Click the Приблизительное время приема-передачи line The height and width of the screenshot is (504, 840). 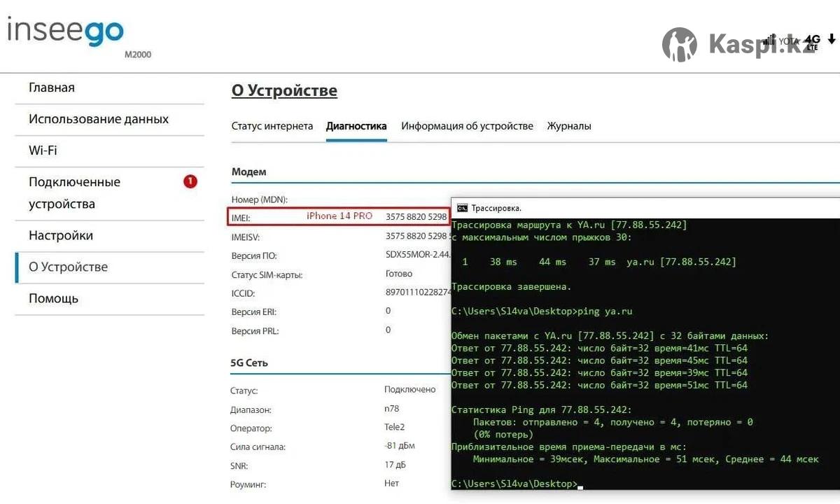pos(569,447)
